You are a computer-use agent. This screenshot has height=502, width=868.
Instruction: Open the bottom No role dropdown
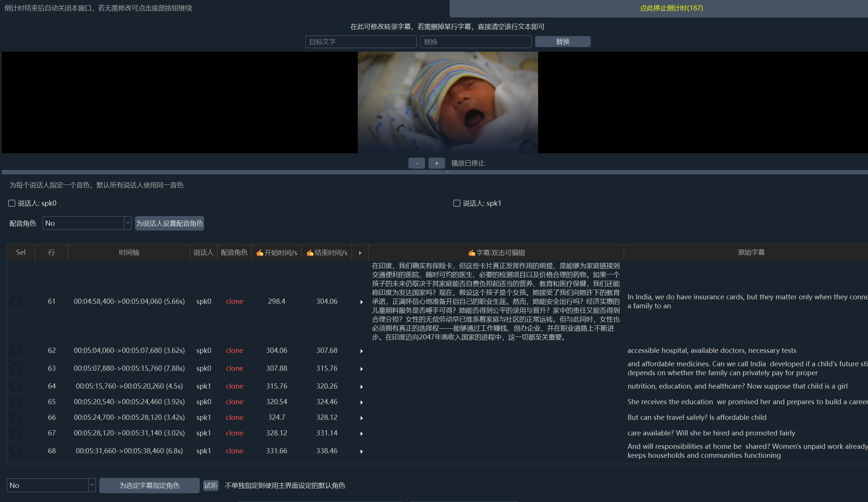point(51,485)
